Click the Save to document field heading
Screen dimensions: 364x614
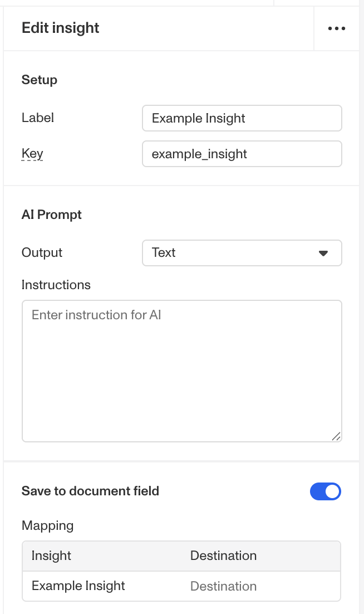click(90, 491)
